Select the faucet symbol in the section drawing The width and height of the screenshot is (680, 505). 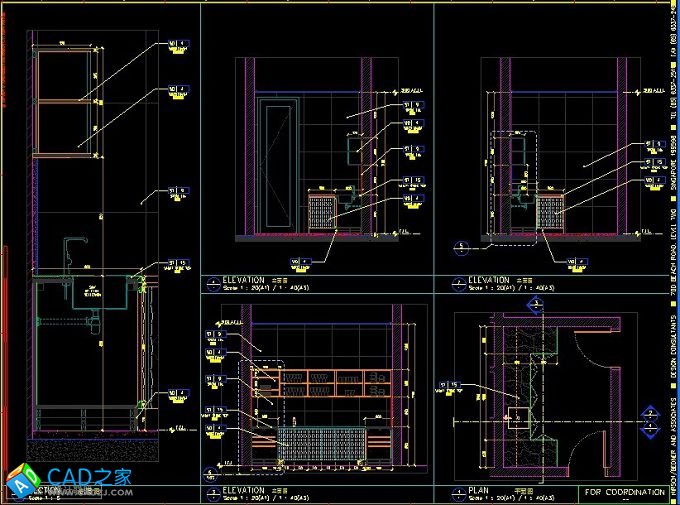coord(72,249)
